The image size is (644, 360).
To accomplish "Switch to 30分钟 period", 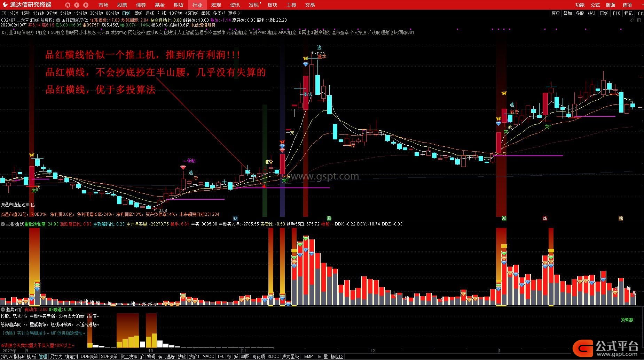I will click(x=96, y=13).
